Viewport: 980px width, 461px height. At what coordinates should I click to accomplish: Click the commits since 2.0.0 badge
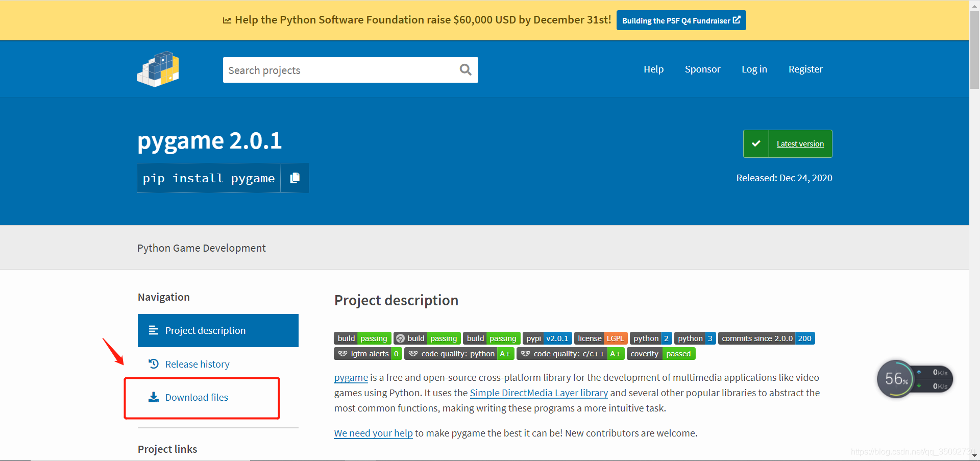[767, 338]
